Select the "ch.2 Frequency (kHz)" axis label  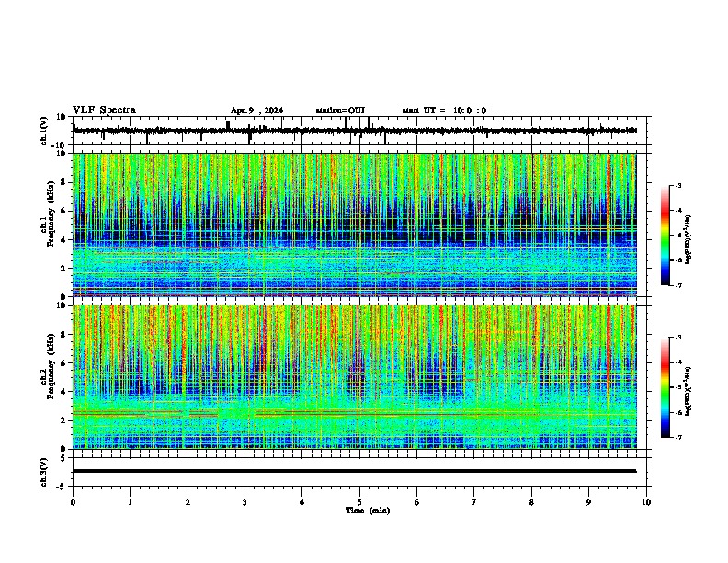tap(48, 365)
